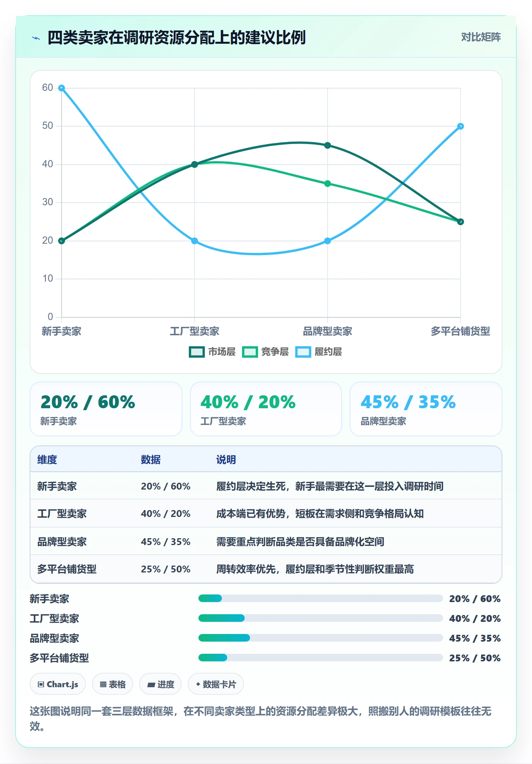Screen dimensions: 532x764
Task: Toggle the 履约层 legend item
Action: [318, 352]
